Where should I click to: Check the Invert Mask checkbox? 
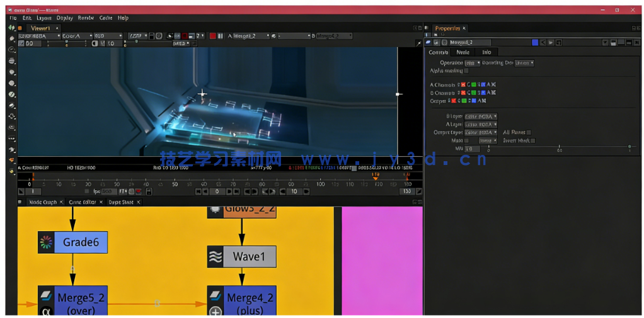(x=533, y=140)
